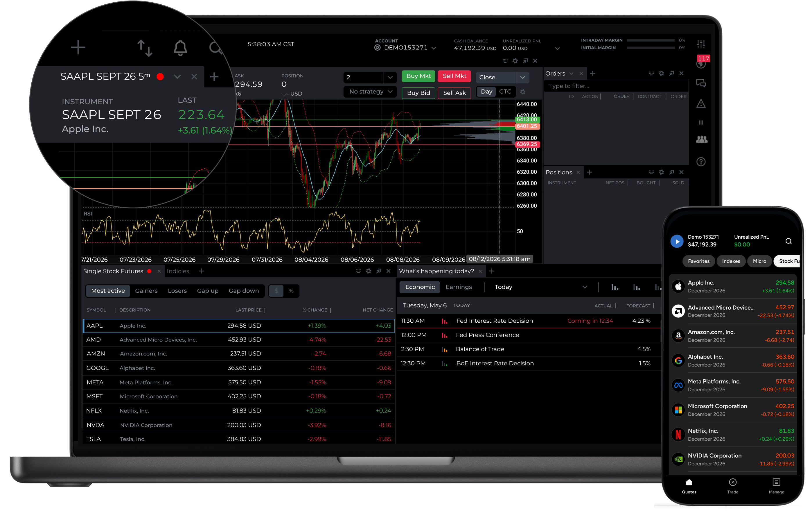812x511 pixels.
Task: Open the chat bubbles icon in right sidebar
Action: [701, 83]
